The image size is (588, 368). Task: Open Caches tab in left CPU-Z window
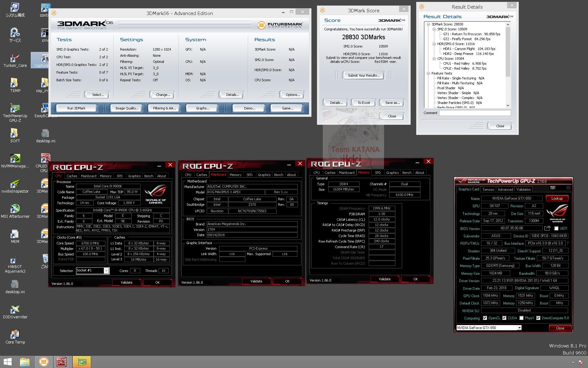[72, 176]
